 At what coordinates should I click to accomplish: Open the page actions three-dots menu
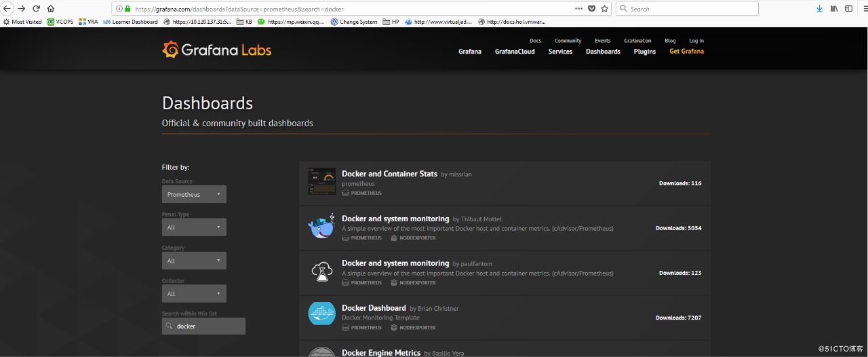point(578,9)
